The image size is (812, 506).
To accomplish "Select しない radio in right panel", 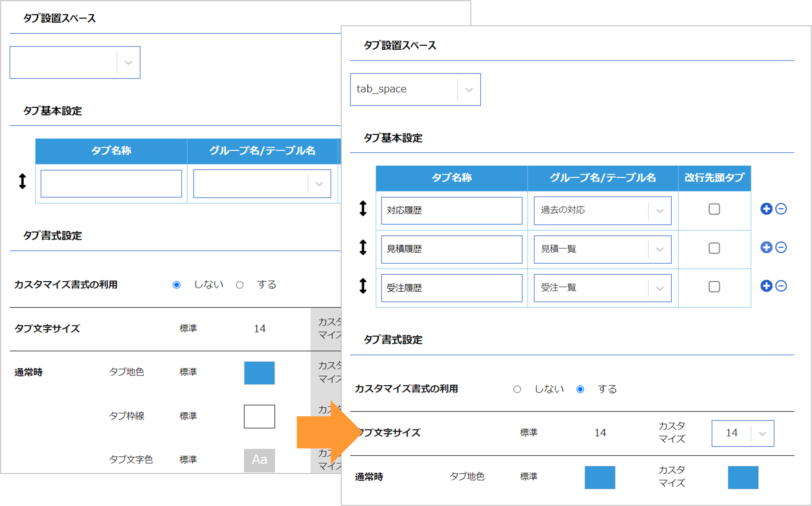I will tap(517, 389).
